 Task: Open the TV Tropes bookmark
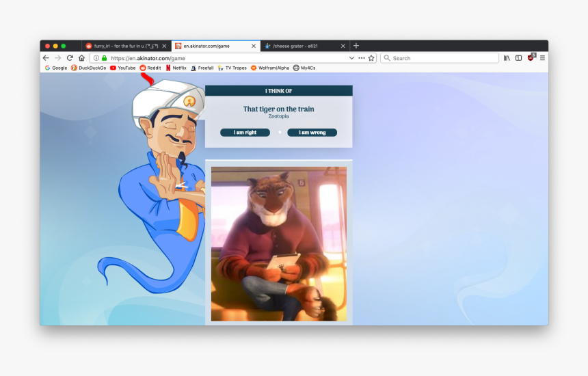232,68
